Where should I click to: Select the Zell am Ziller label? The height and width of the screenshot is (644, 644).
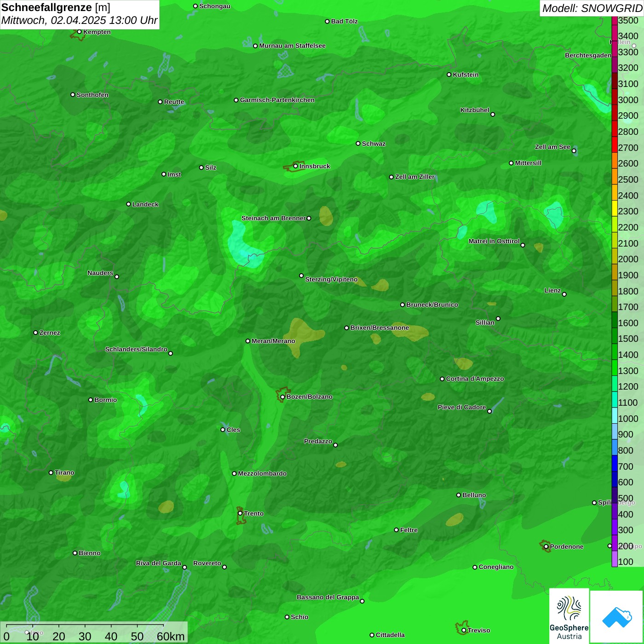[414, 177]
